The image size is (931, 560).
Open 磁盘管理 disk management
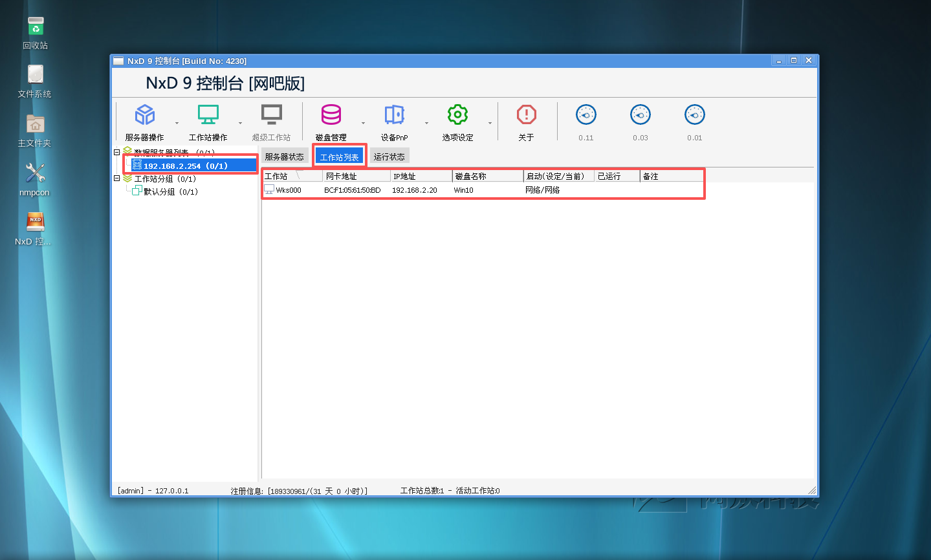click(x=331, y=115)
